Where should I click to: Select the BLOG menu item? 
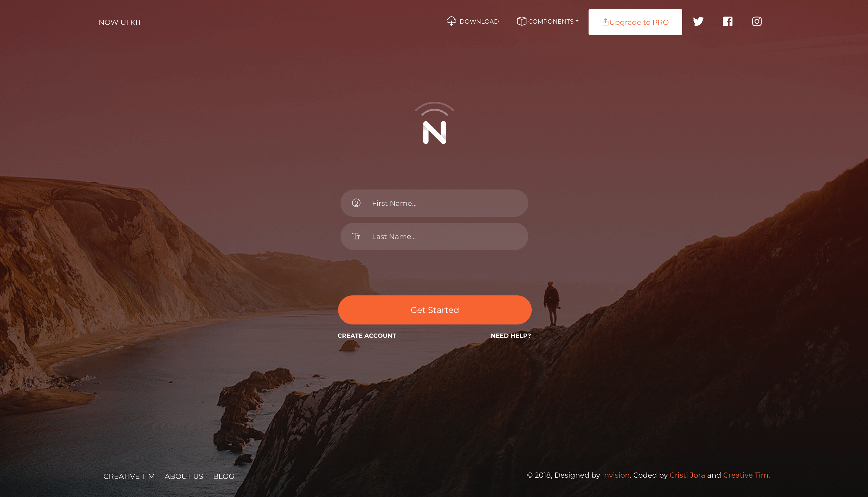(223, 476)
